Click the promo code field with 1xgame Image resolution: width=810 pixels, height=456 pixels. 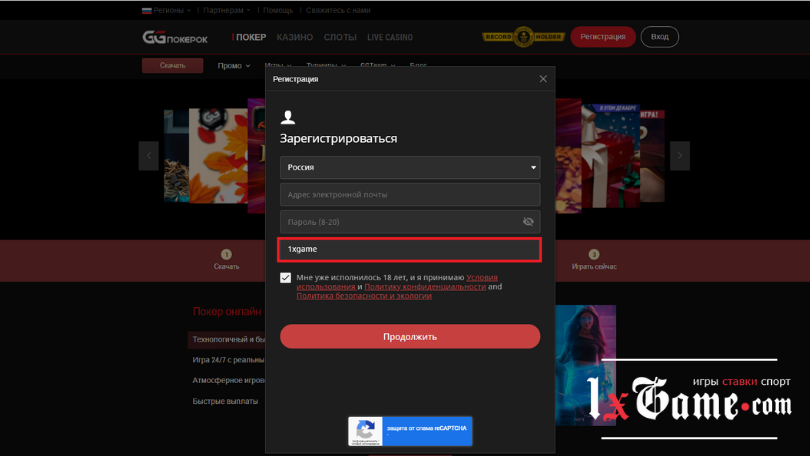[410, 249]
